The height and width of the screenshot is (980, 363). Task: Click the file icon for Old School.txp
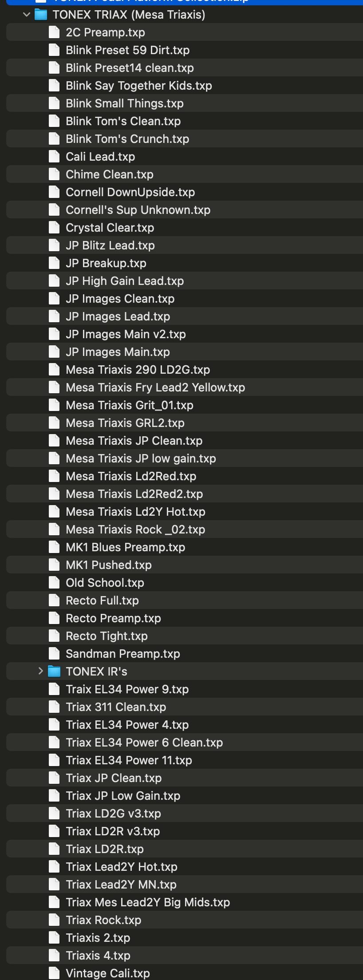(54, 583)
